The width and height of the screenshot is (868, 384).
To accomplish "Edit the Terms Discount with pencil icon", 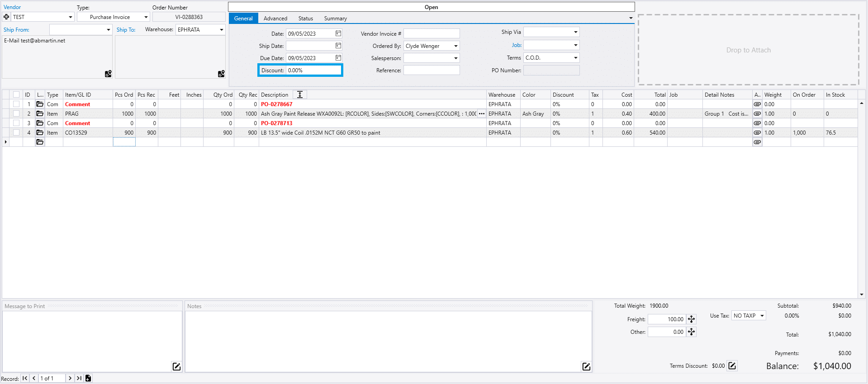I will (732, 366).
